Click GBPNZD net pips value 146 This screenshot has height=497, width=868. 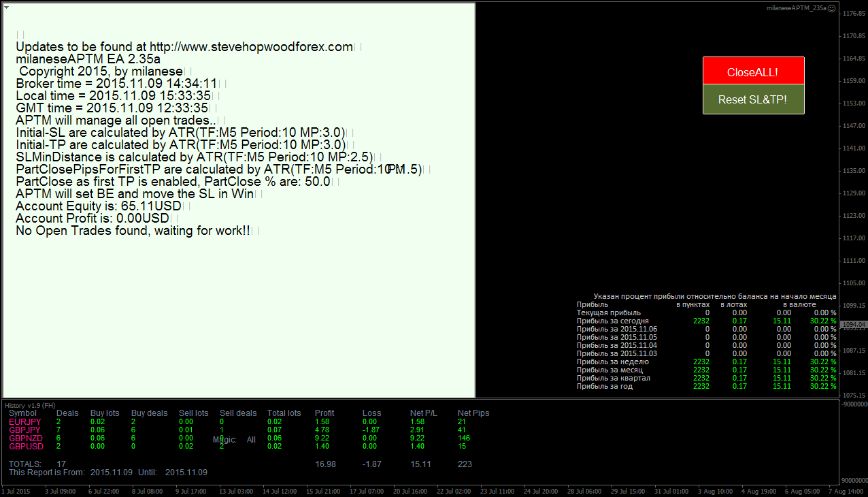click(x=465, y=438)
